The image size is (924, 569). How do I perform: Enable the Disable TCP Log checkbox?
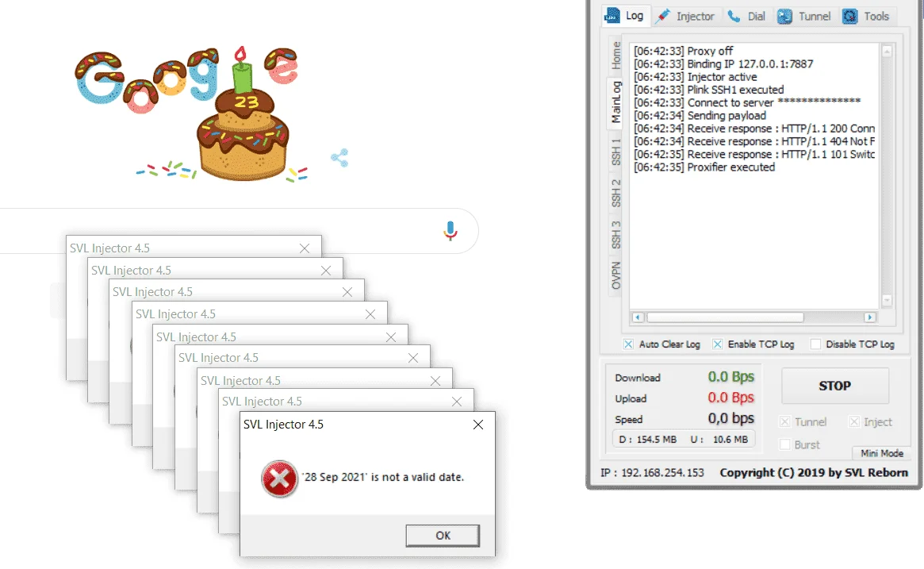pos(815,344)
